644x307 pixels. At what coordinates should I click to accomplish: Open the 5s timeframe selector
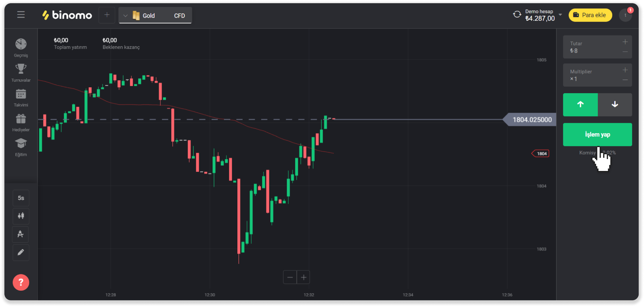21,198
